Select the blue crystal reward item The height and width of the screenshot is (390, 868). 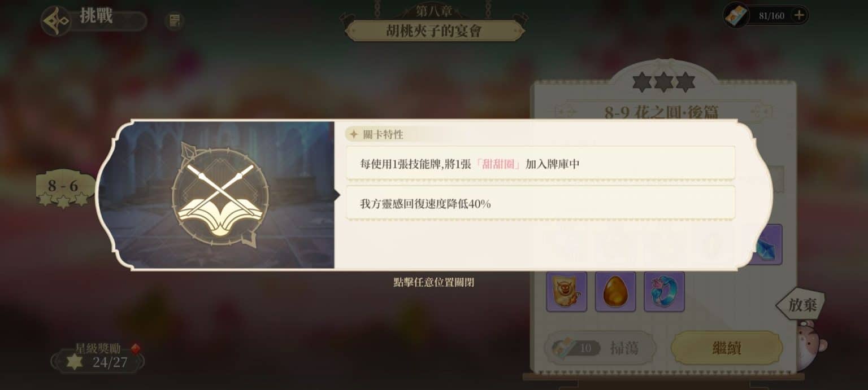pyautogui.click(x=765, y=244)
